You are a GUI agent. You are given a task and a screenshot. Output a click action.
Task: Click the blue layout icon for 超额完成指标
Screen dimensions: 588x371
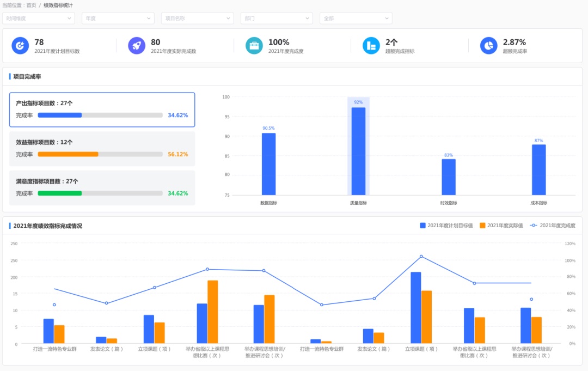pyautogui.click(x=371, y=46)
